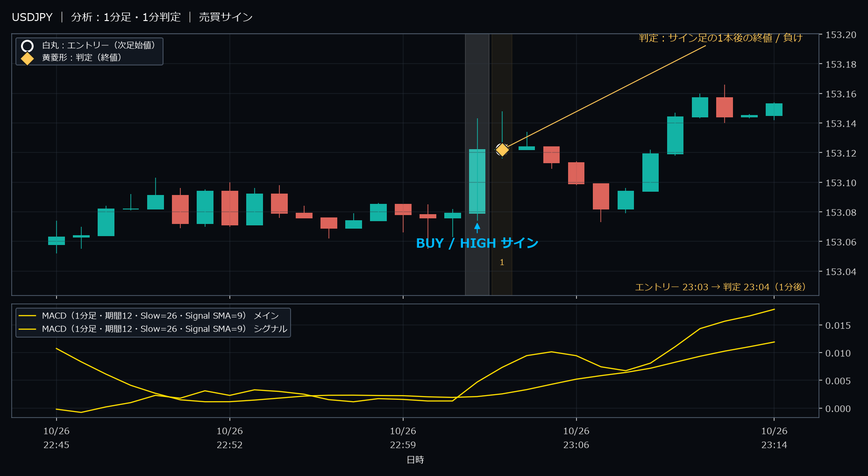
Task: Click the 153.04 price axis label
Action: (841, 272)
